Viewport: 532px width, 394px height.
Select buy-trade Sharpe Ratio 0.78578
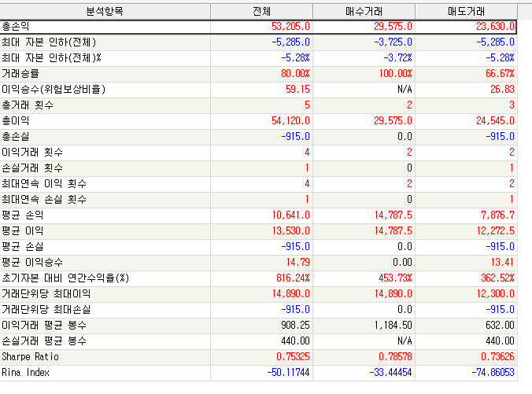[x=395, y=357]
